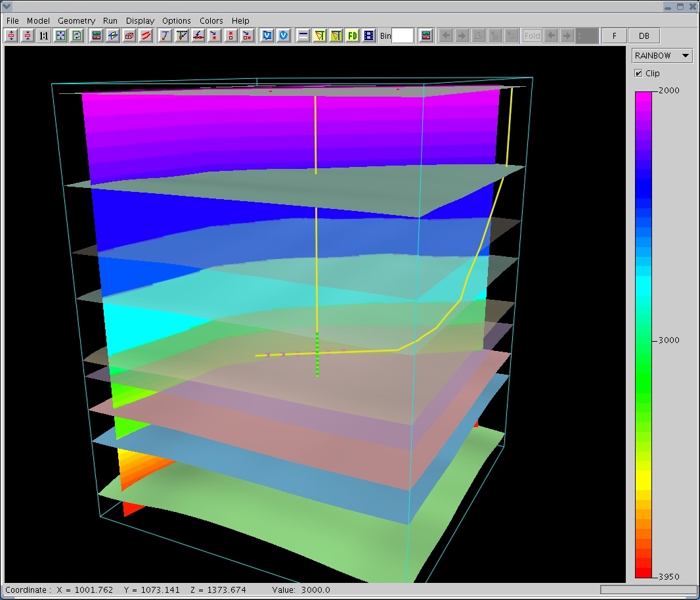Click the F button
The width and height of the screenshot is (700, 600).
click(615, 36)
